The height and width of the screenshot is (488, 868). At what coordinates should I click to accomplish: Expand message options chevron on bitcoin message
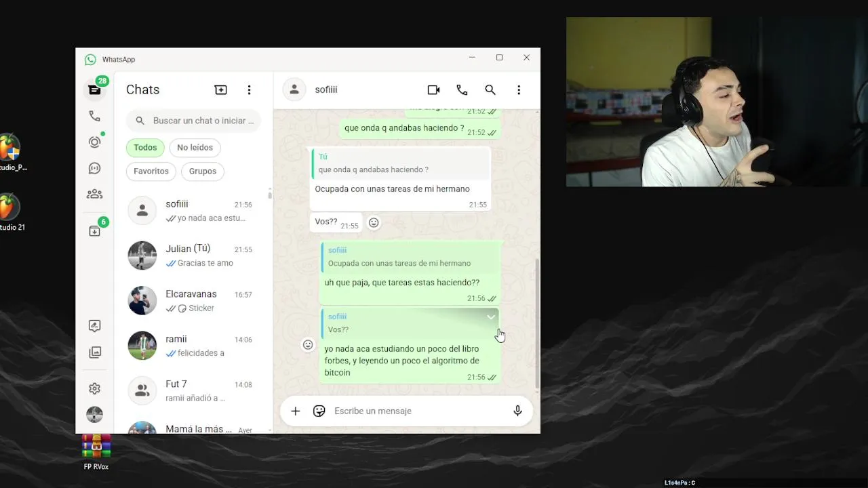click(x=491, y=317)
